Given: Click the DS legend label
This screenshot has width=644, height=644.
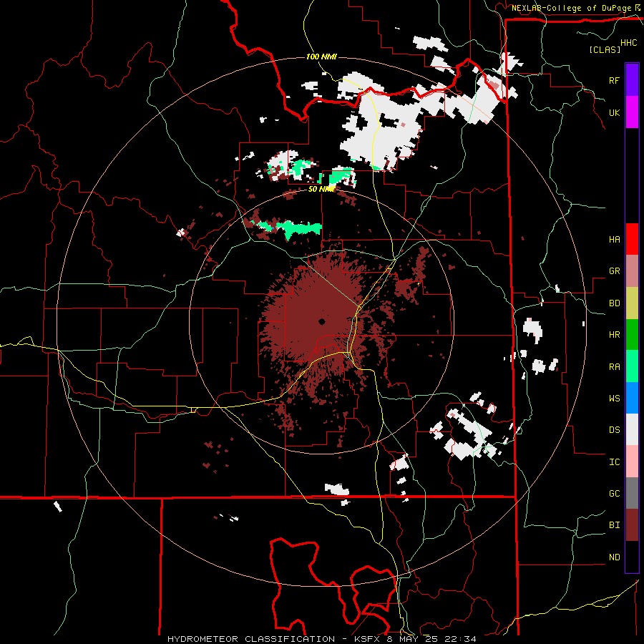Looking at the screenshot, I should pyautogui.click(x=614, y=430).
